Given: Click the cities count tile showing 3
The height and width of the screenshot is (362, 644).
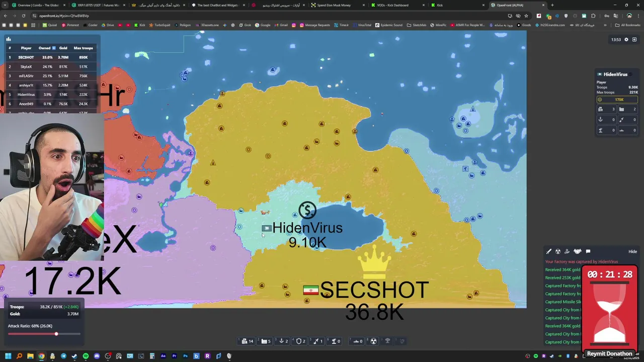Looking at the screenshot, I should click(x=607, y=109).
